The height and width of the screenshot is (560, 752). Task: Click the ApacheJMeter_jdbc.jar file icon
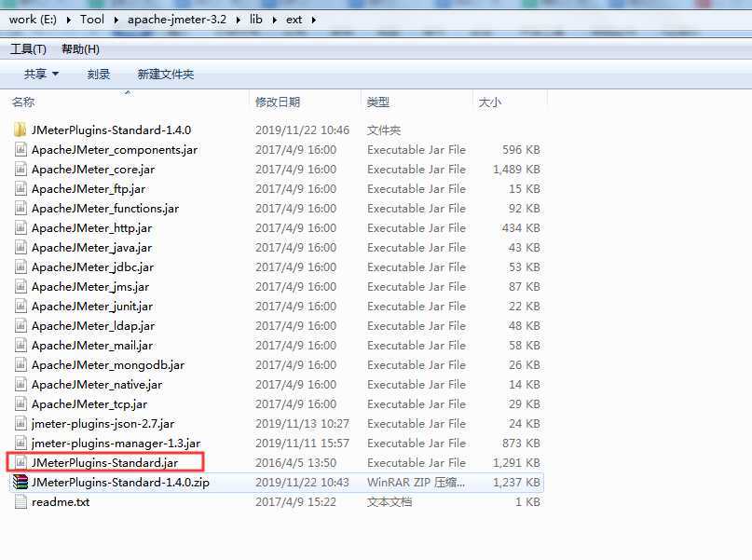tap(21, 267)
